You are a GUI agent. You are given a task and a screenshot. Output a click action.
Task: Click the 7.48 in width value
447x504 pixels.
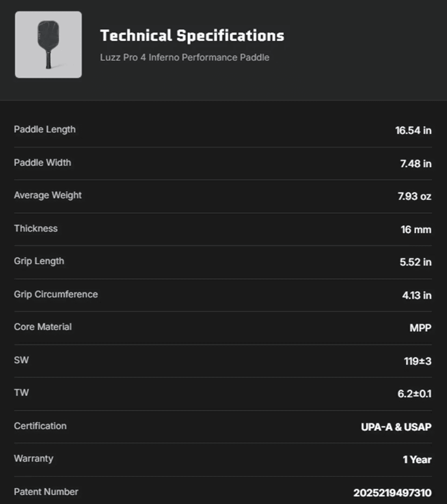click(x=415, y=164)
